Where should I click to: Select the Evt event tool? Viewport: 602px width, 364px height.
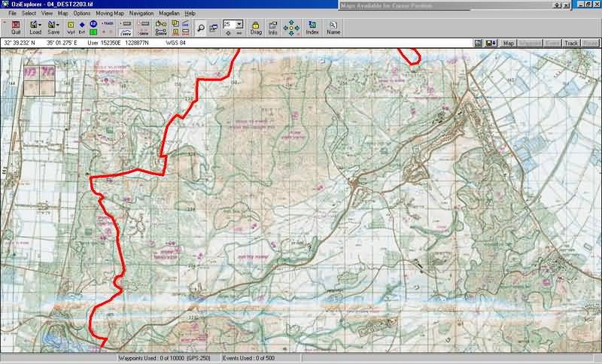pos(81,28)
